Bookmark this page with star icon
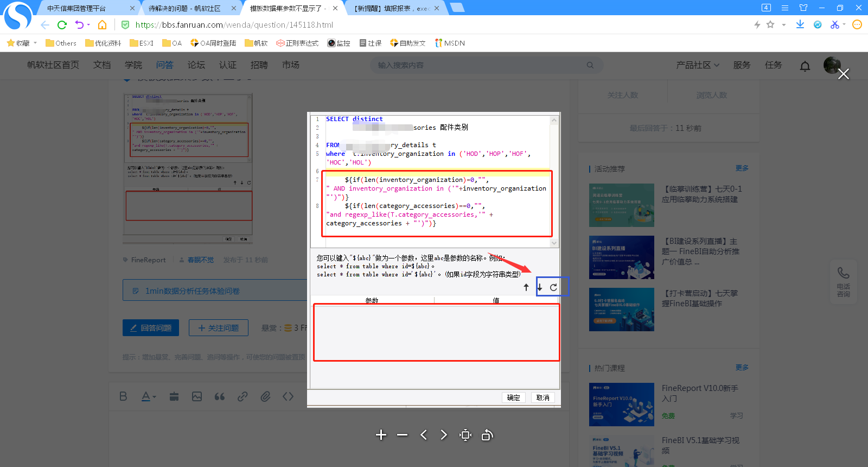The height and width of the screenshot is (467, 868). click(x=770, y=24)
